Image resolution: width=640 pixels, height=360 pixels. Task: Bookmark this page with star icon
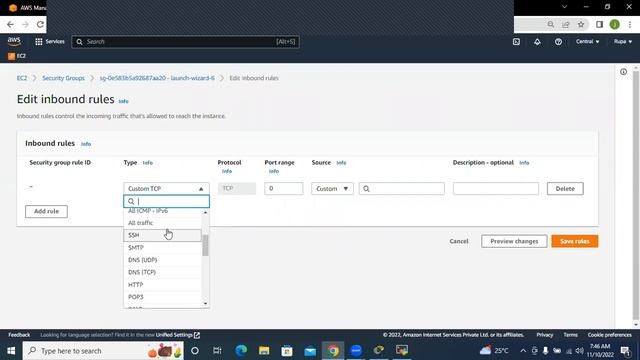pos(581,24)
